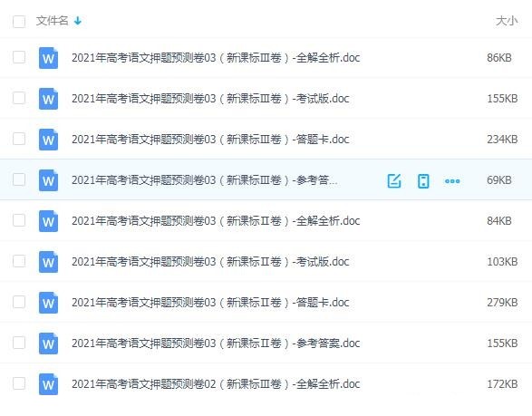Open file 03（新课标Ⅲ卷）-参考答… truncated name
The image size is (532, 416).
[x=205, y=179]
